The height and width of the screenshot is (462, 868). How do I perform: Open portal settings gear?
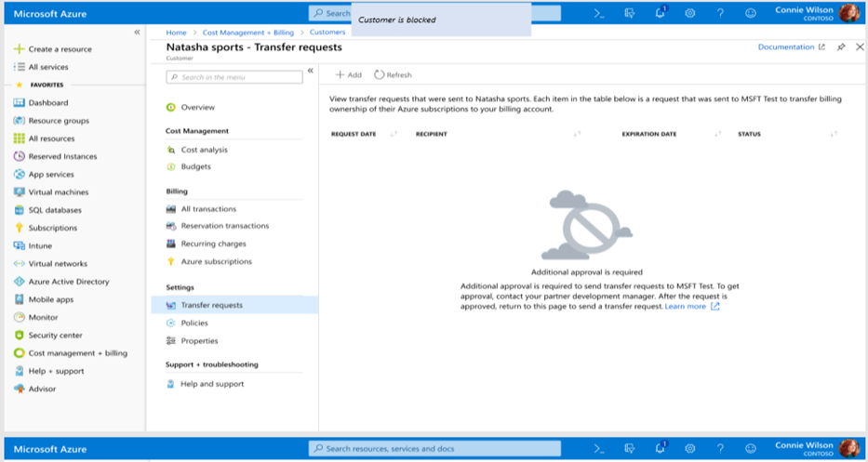(689, 14)
